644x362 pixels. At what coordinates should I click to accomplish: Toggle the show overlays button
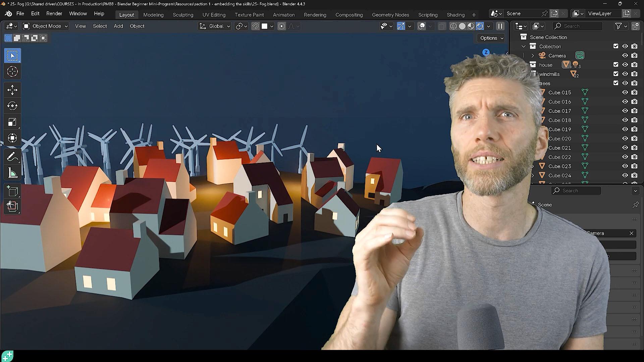[422, 26]
